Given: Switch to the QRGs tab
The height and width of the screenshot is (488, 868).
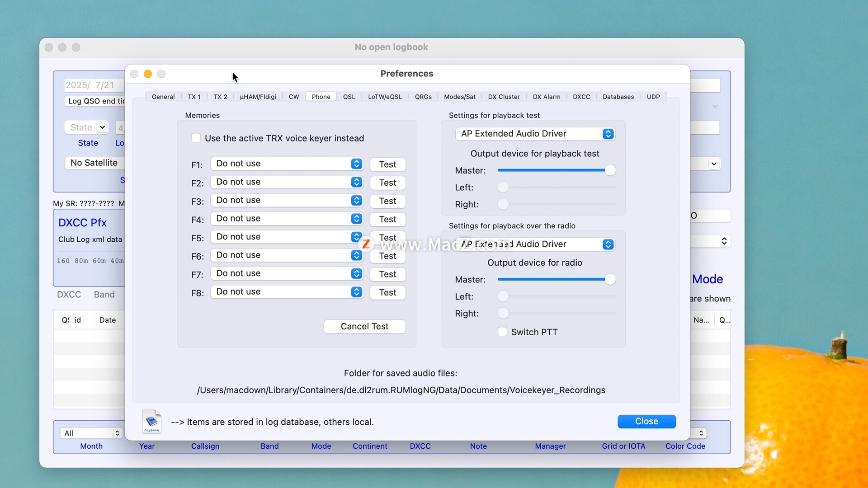Looking at the screenshot, I should [423, 97].
